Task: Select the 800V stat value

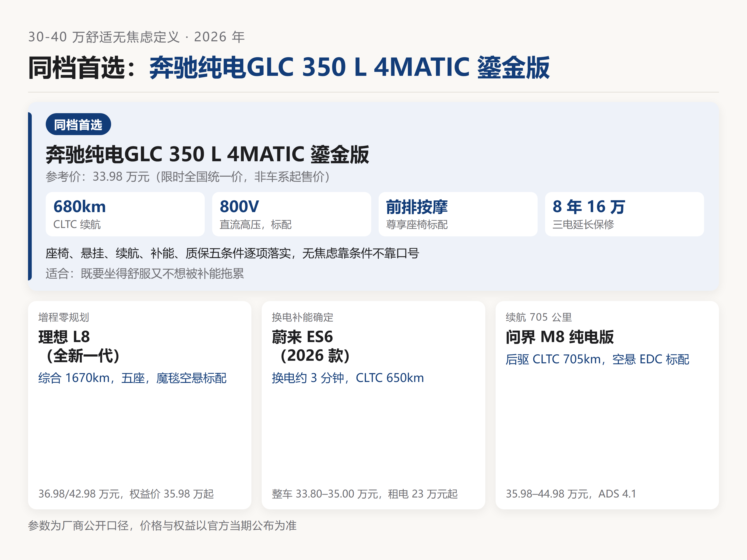Action: [240, 206]
